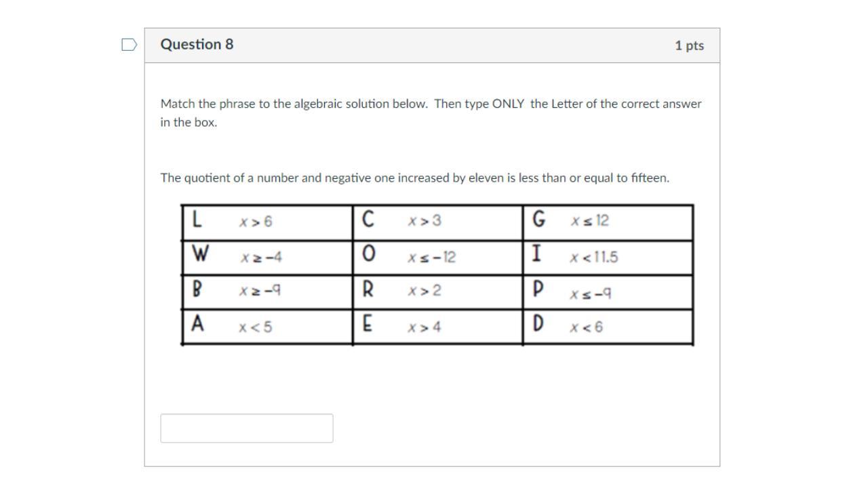868x488 pixels.
Task: Click letter L in the table
Action: click(197, 220)
